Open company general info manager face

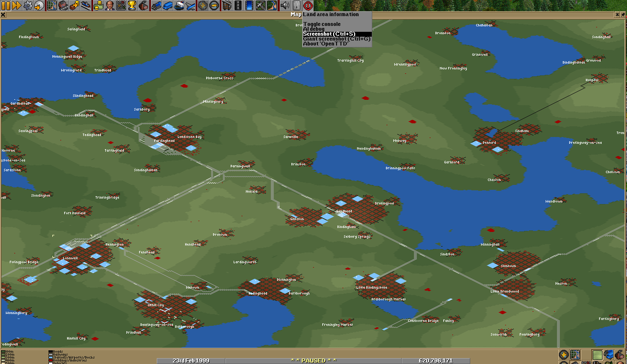109,5
